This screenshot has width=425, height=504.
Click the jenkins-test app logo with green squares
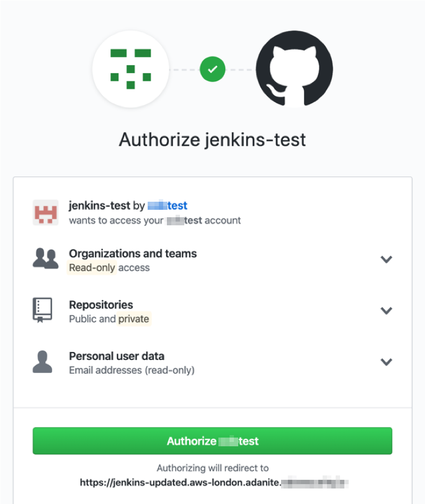131,69
